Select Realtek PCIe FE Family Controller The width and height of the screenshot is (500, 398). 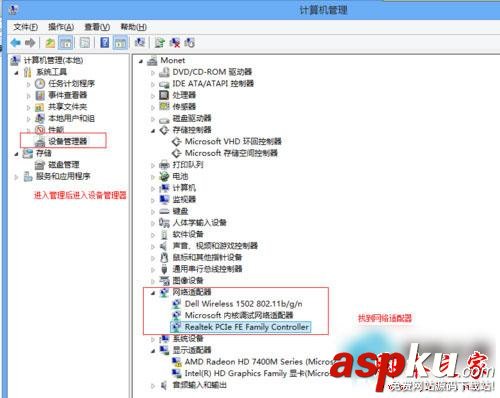[247, 327]
